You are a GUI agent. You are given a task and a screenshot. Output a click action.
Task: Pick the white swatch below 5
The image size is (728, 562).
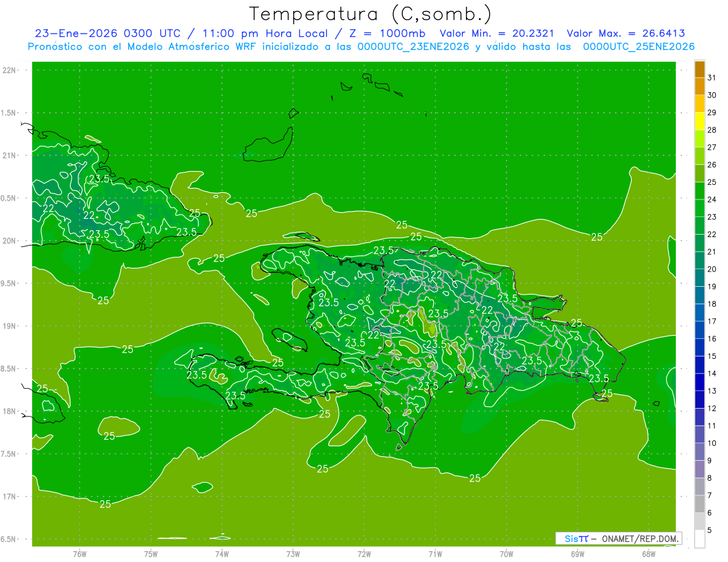coord(699,539)
